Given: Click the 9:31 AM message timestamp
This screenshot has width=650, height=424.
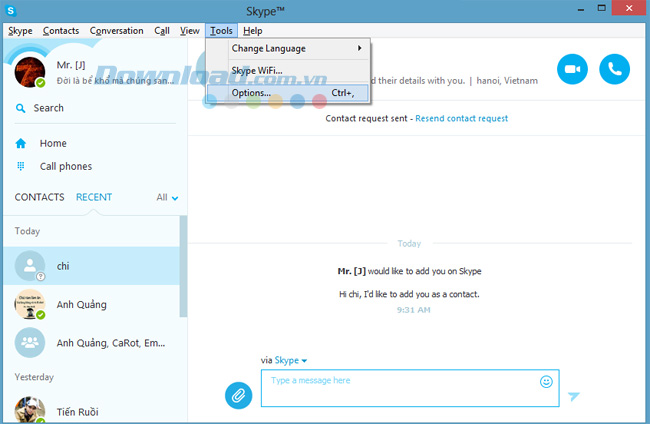Looking at the screenshot, I should click(413, 310).
